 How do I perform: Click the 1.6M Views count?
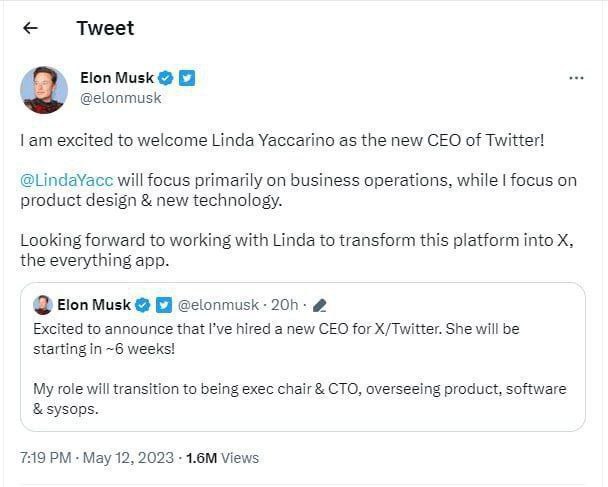(x=221, y=458)
